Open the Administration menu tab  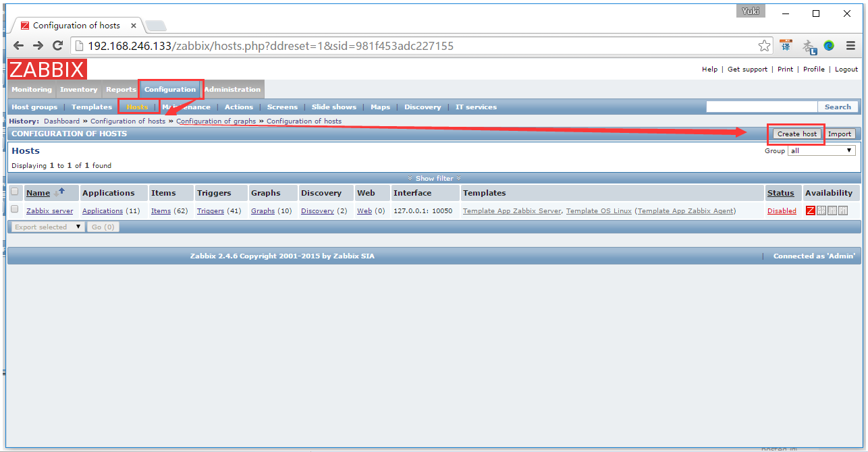(x=232, y=90)
